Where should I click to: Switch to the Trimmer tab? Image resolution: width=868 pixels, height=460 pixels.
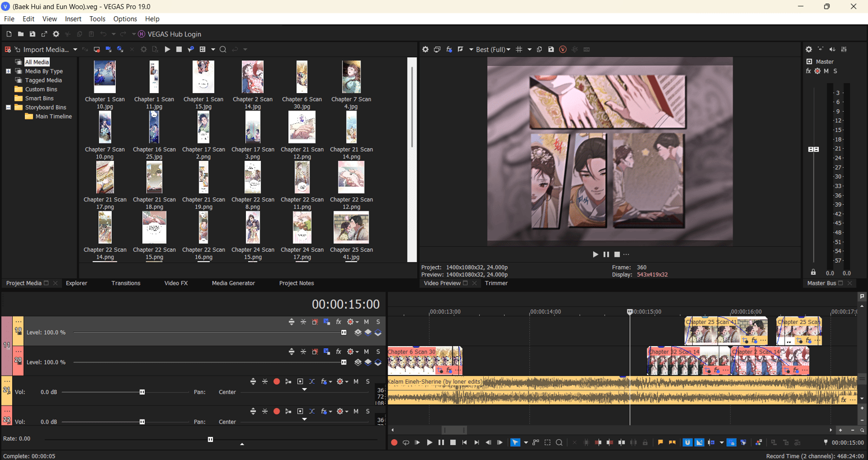[x=496, y=283]
